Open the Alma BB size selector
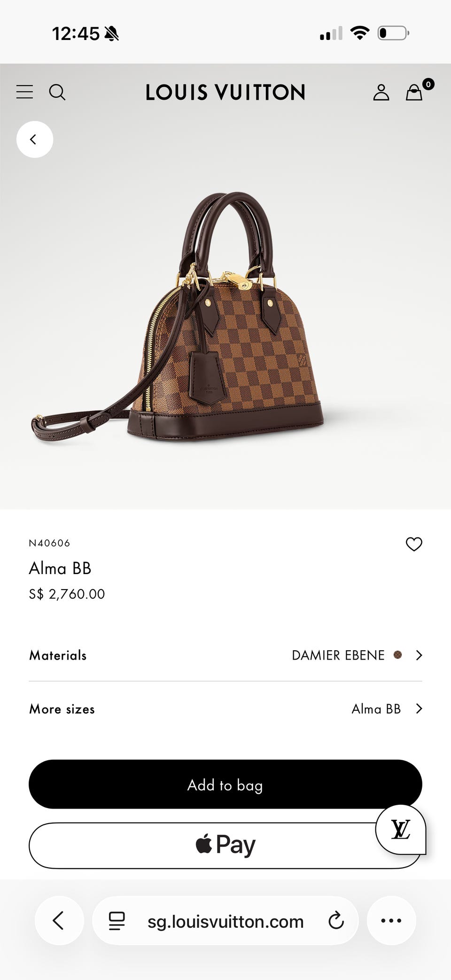 (x=225, y=708)
